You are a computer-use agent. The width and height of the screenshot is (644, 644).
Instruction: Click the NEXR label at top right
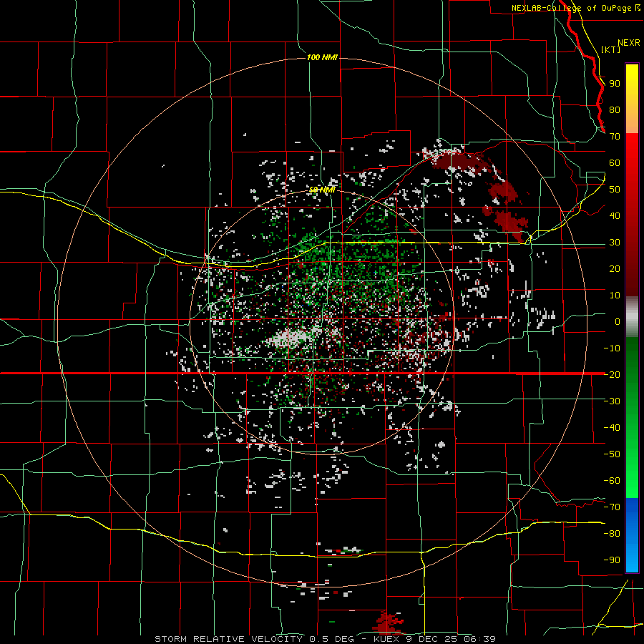click(628, 43)
